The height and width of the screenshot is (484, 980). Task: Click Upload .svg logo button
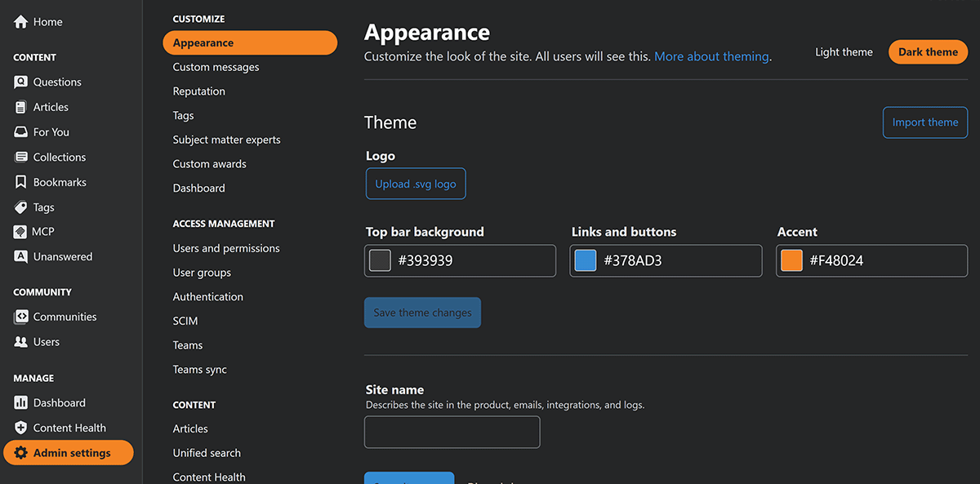416,184
